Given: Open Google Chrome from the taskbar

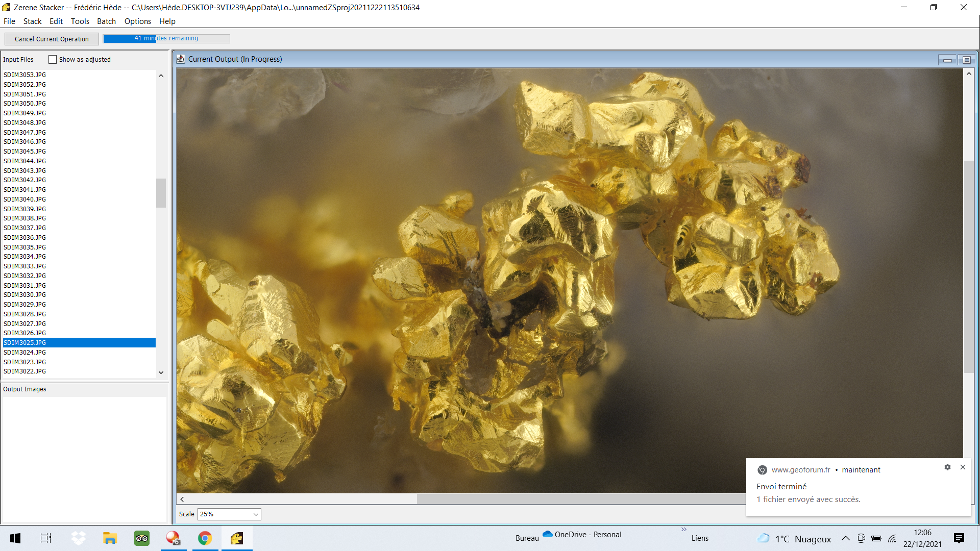Looking at the screenshot, I should click(x=205, y=538).
